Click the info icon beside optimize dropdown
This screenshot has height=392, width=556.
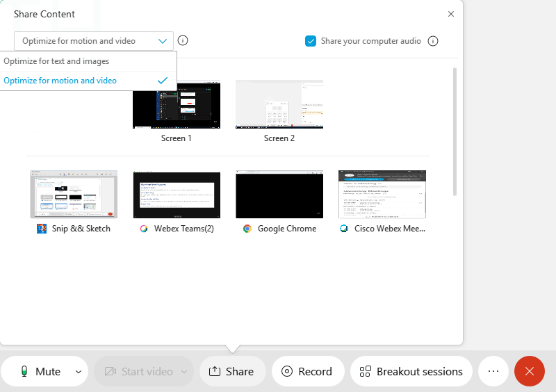[x=183, y=41]
